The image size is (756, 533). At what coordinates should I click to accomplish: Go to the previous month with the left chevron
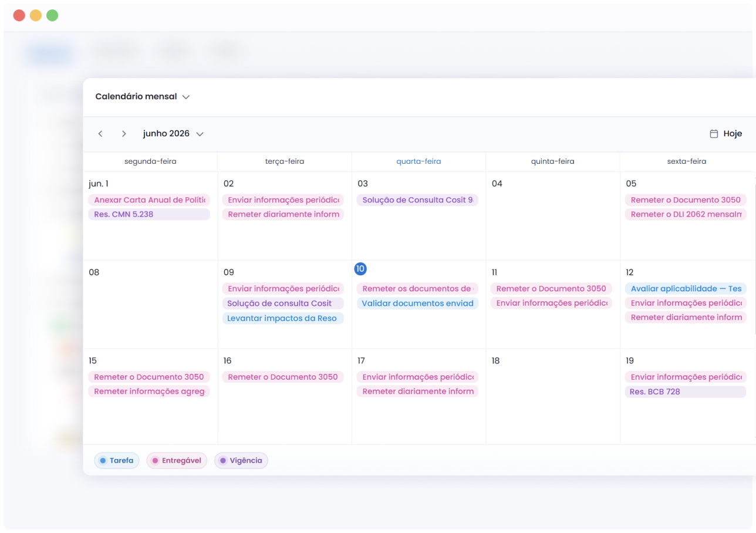tap(100, 134)
